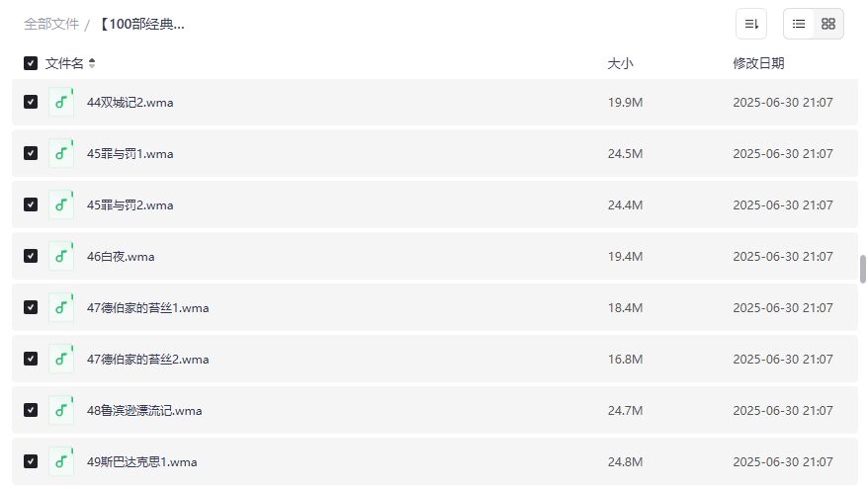Open the 【100部经典... folder breadcrumb
The height and width of the screenshot is (489, 868).
pos(141,24)
